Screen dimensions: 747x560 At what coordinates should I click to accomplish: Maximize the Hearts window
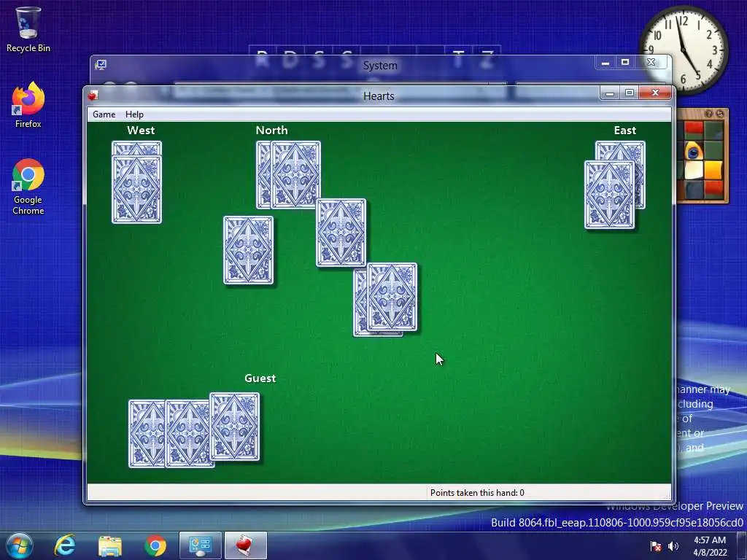click(x=630, y=93)
